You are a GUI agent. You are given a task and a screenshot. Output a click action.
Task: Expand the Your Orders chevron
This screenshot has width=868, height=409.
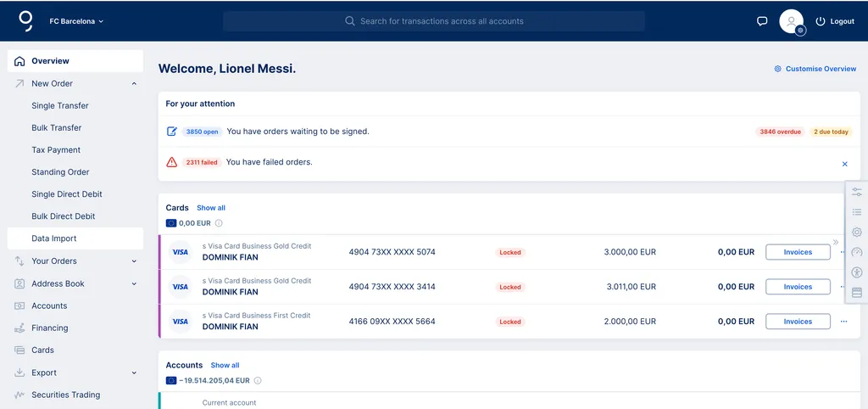134,261
